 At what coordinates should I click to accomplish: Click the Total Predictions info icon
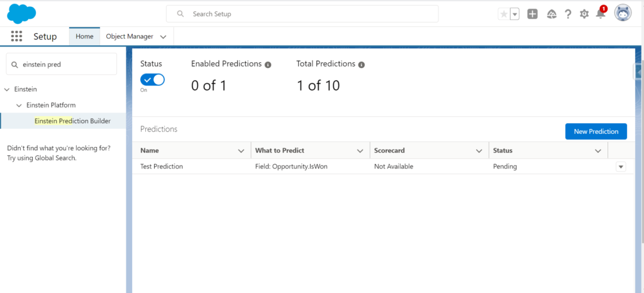coord(362,64)
